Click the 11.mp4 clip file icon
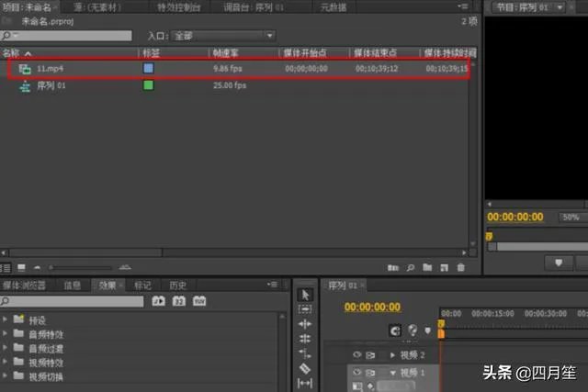This screenshot has height=392, width=588. [x=25, y=69]
